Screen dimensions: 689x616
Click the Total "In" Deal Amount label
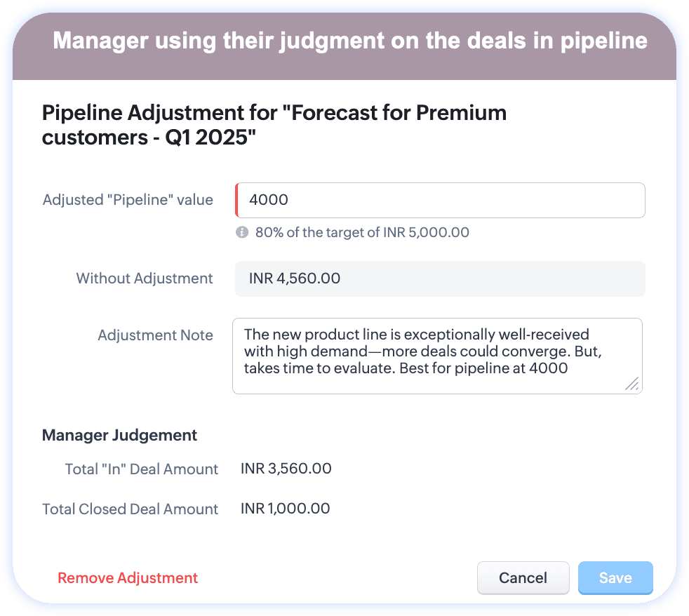[142, 469]
